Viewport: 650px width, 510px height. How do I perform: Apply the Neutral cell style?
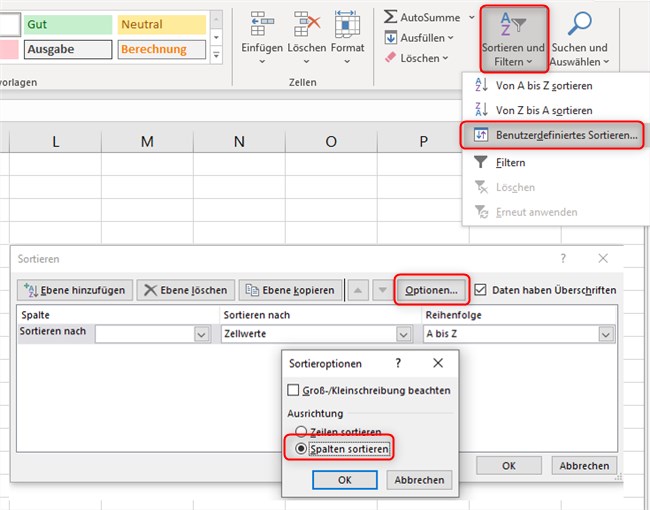click(162, 24)
